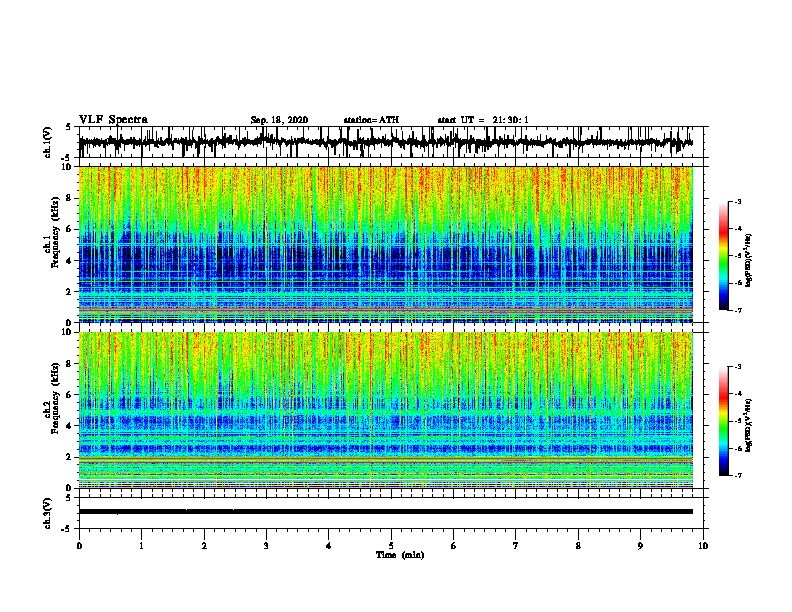The image size is (792, 612).
Task: Click time axis tick label "3"
Action: [x=266, y=546]
